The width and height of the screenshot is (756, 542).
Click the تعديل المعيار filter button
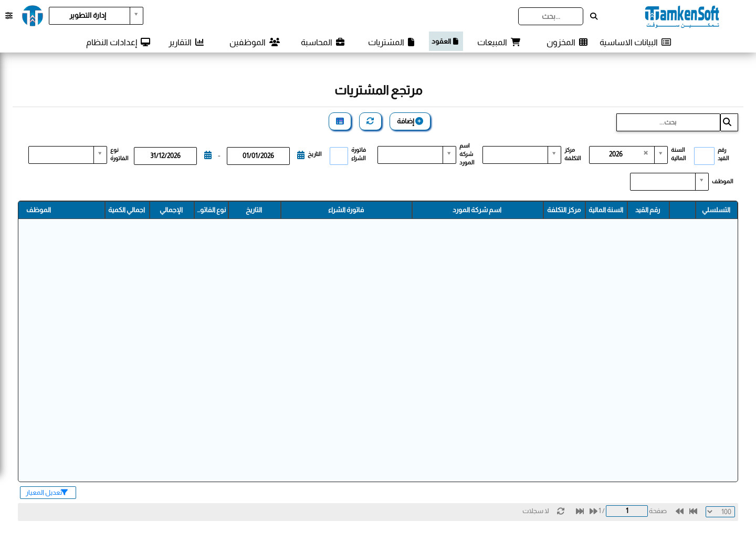coord(48,493)
